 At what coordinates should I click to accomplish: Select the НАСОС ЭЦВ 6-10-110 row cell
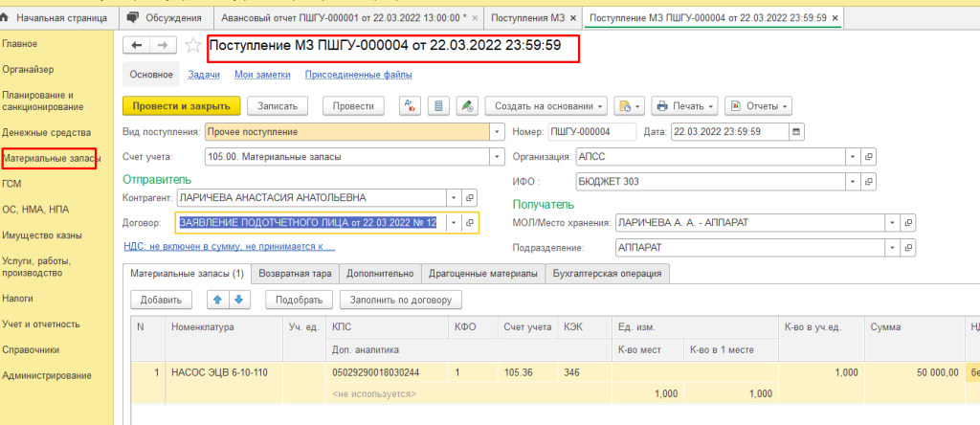click(x=219, y=371)
